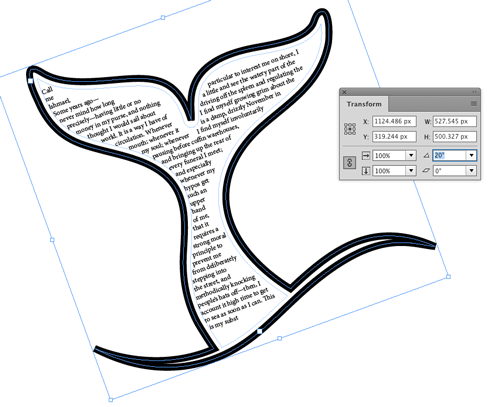Image resolution: width=500 pixels, height=407 pixels.
Task: Click the Rotation Angle icon
Action: pyautogui.click(x=426, y=155)
